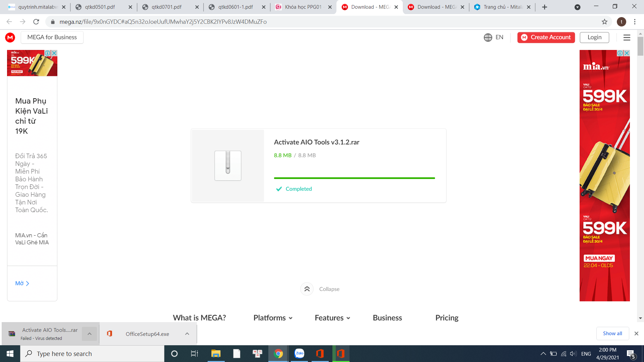Bookmark this page with the star icon

604,22
